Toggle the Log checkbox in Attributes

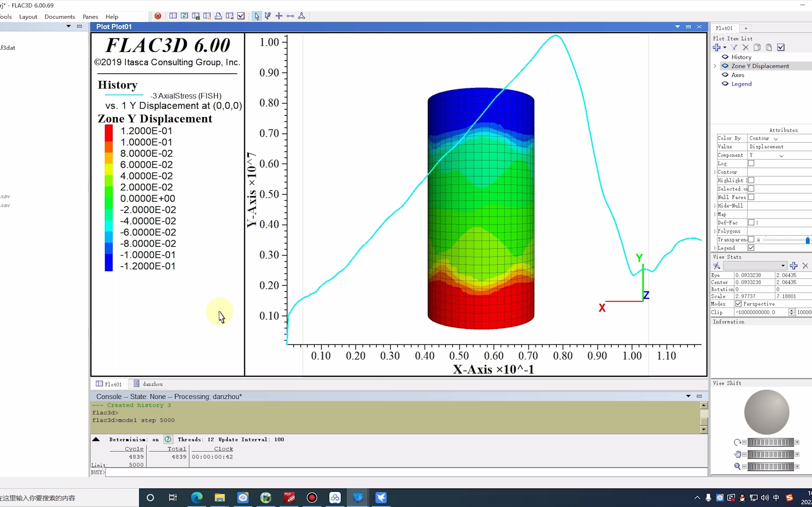point(751,163)
